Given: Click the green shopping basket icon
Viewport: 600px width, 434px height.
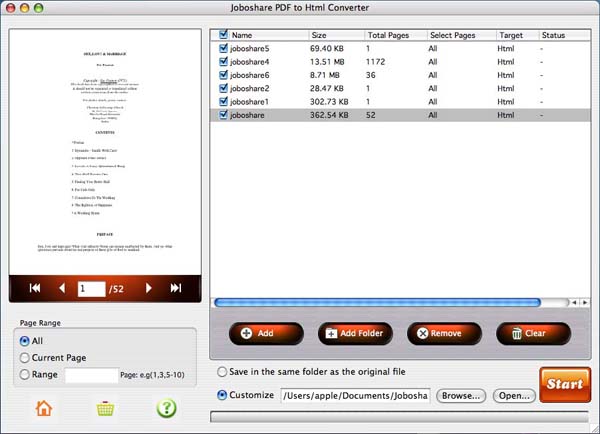Looking at the screenshot, I should point(104,408).
